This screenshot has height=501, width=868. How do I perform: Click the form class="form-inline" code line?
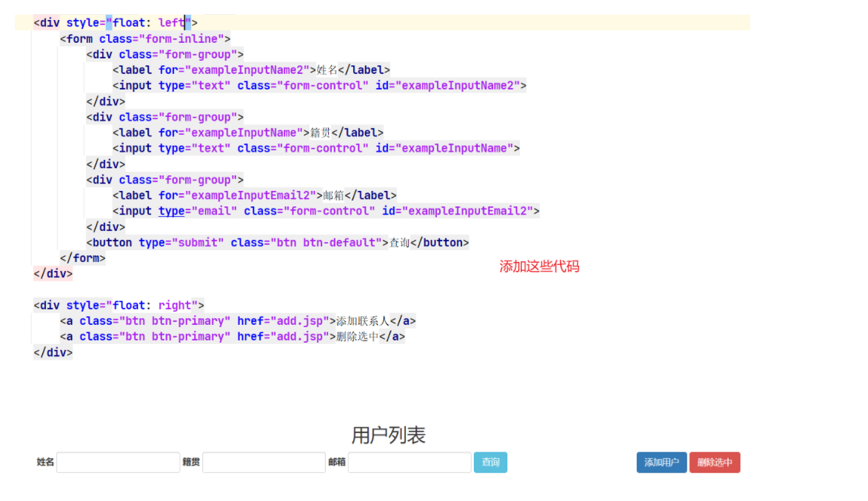[x=145, y=38]
